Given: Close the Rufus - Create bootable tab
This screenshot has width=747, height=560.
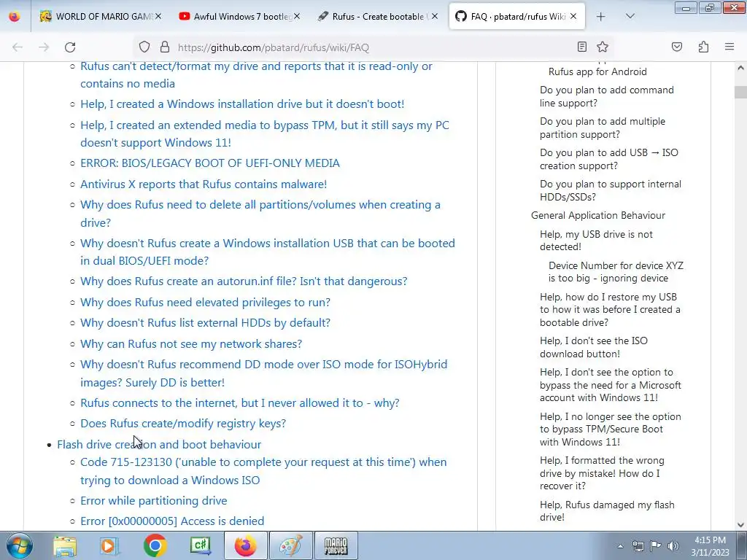Looking at the screenshot, I should point(435,16).
